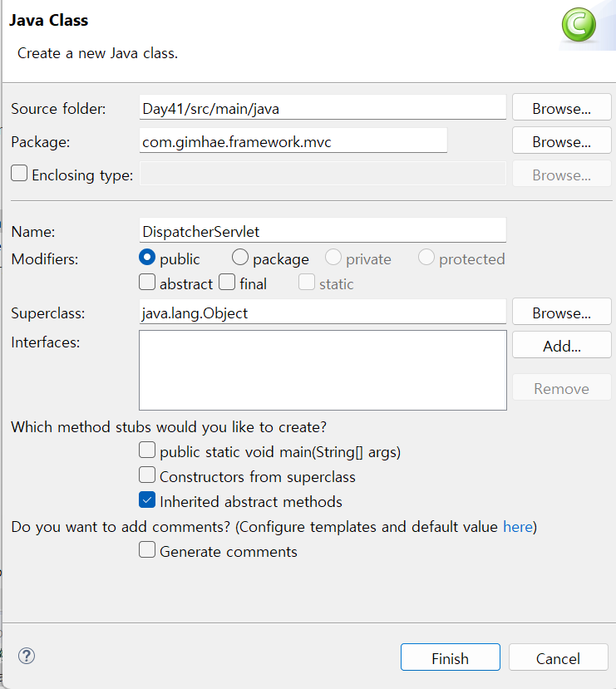Click the 'Interfaces:' label
Image resolution: width=616 pixels, height=689 pixels.
46,342
